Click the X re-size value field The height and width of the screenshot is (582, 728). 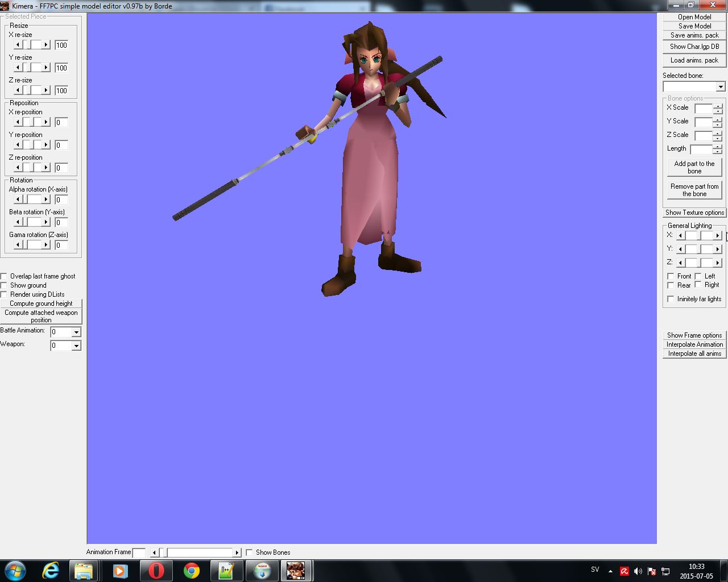coord(61,45)
